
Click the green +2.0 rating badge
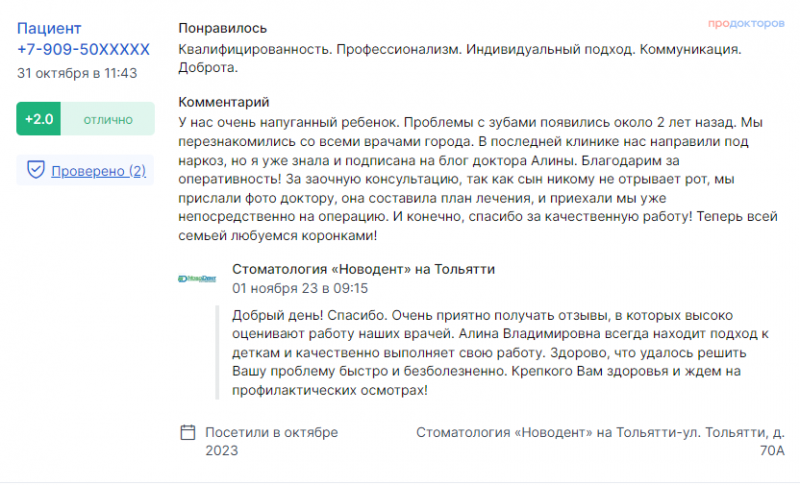pos(39,119)
